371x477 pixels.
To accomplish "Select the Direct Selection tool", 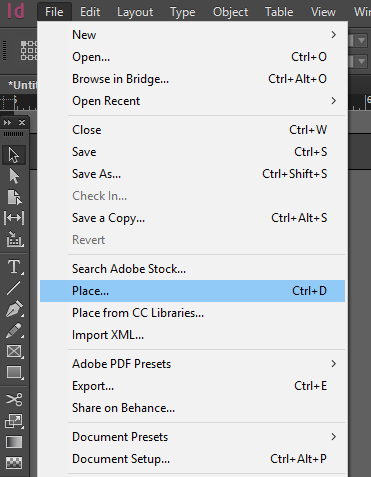I will 14,176.
